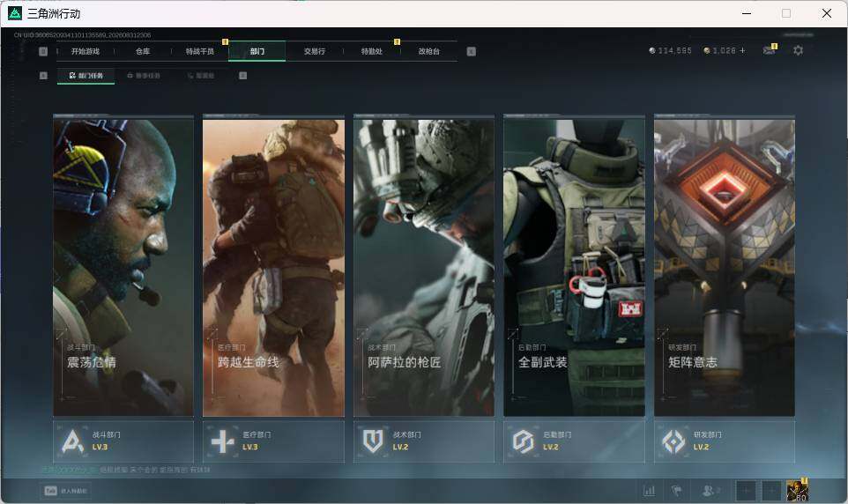Select the 部门任务 sub-tab

click(x=86, y=76)
